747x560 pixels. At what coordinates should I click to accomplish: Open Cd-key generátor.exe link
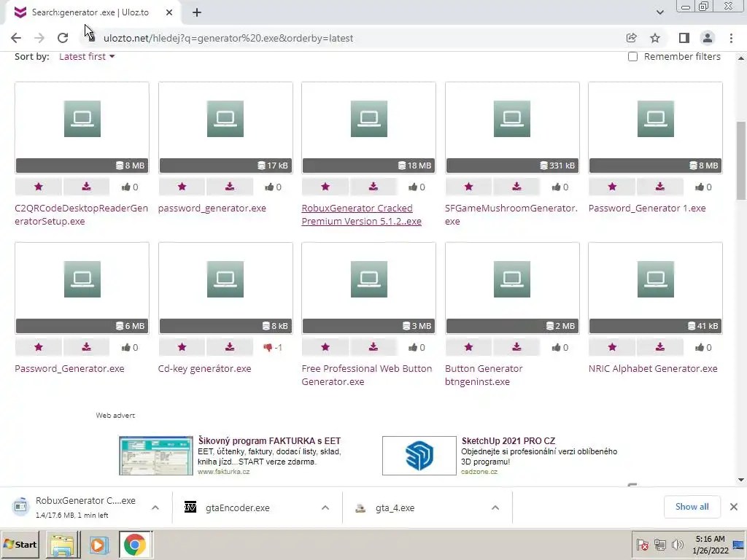204,368
